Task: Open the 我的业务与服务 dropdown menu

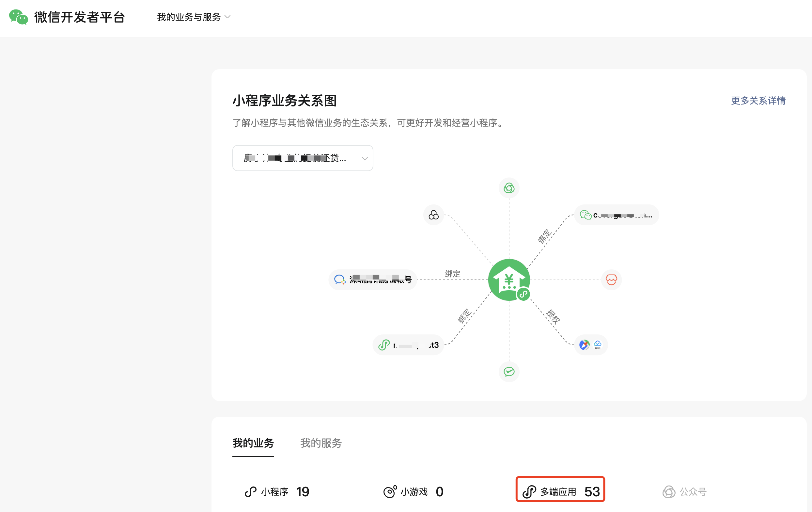Action: pyautogui.click(x=194, y=17)
